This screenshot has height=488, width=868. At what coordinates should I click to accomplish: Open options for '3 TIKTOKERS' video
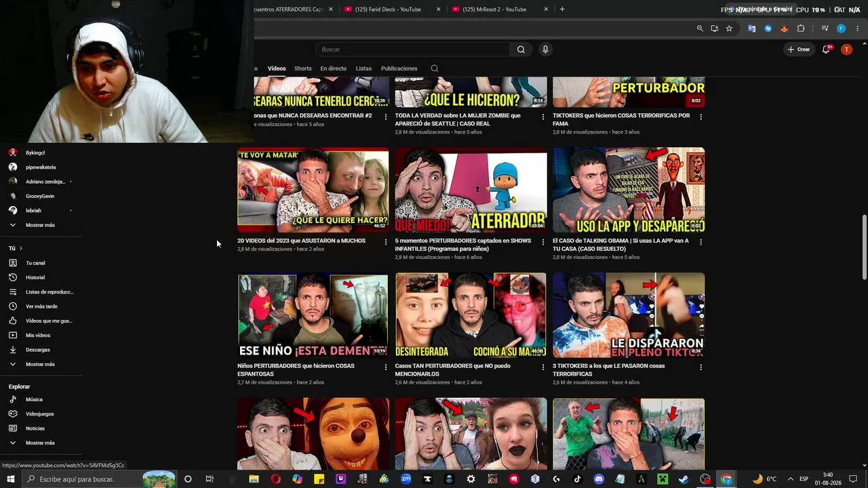(x=701, y=367)
